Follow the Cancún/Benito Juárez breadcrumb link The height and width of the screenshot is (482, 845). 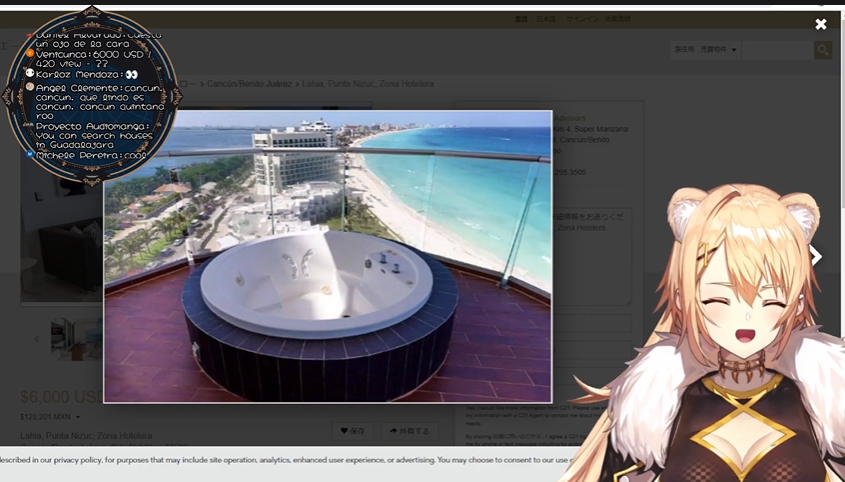(x=249, y=84)
